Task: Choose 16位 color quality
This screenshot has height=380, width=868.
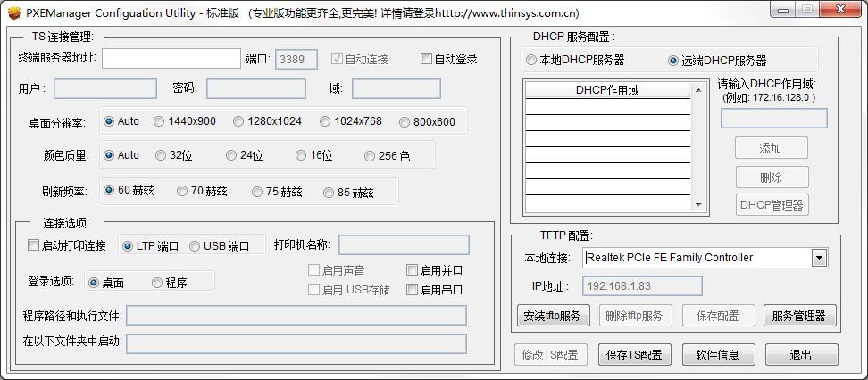Action: (x=301, y=156)
